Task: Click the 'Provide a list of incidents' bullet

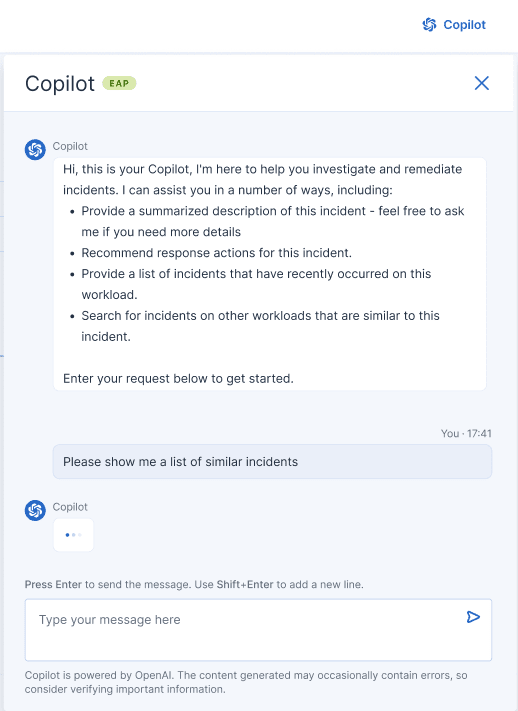Action: click(x=256, y=284)
